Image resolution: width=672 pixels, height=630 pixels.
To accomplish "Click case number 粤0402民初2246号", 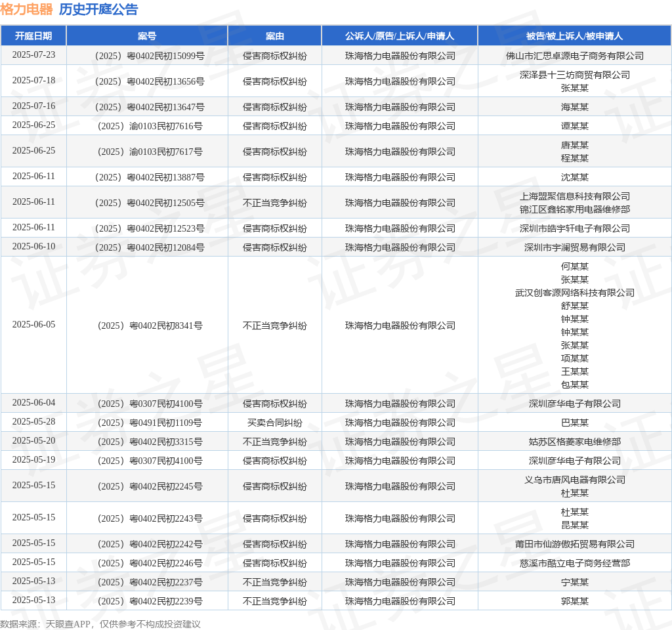I will [x=150, y=563].
